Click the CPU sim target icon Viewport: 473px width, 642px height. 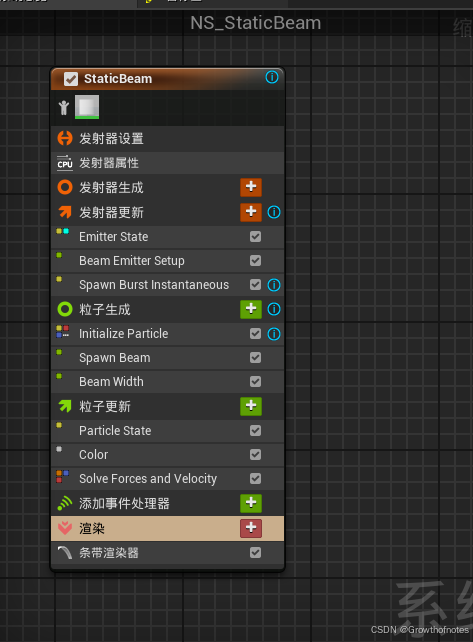(65, 163)
